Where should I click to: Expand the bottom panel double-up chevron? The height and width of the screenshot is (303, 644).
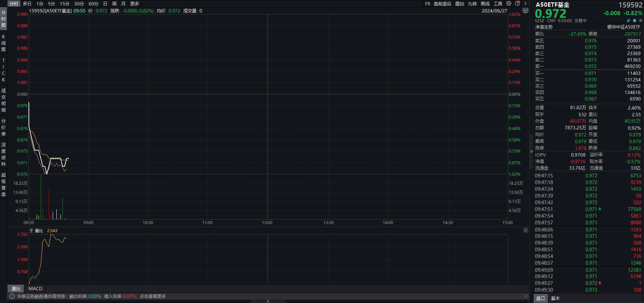268,301
